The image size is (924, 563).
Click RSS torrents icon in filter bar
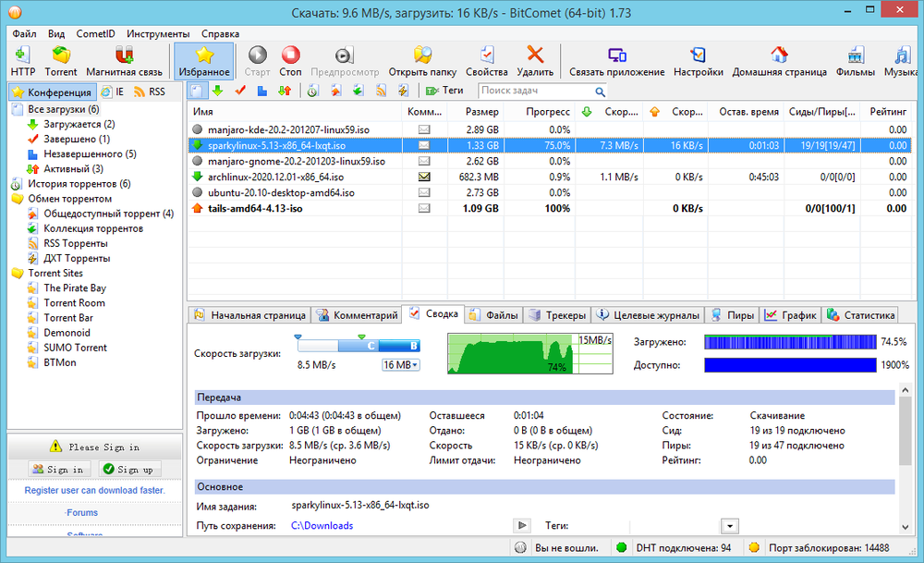click(381, 91)
